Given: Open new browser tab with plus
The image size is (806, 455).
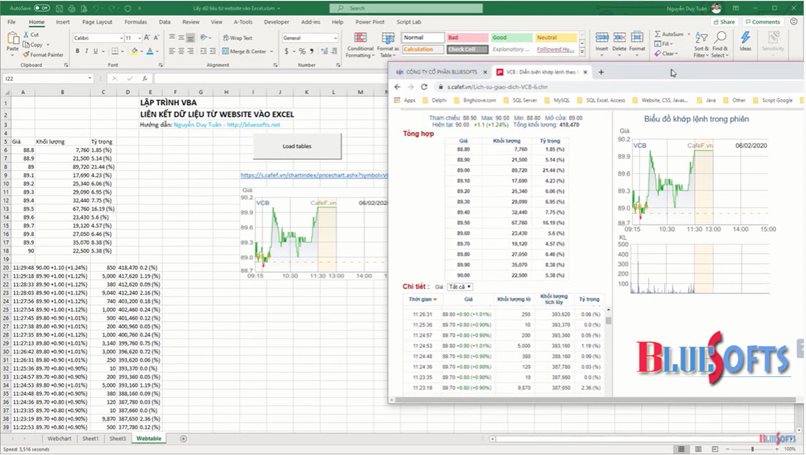Looking at the screenshot, I should click(601, 72).
